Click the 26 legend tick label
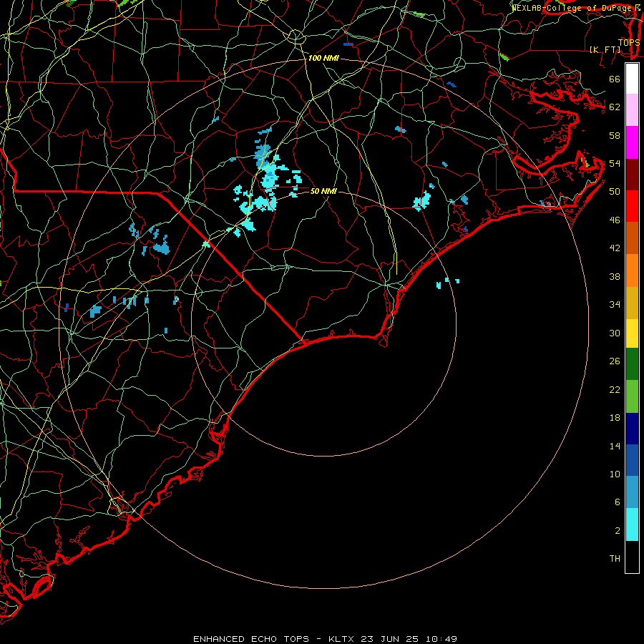644x644 pixels. pos(615,361)
